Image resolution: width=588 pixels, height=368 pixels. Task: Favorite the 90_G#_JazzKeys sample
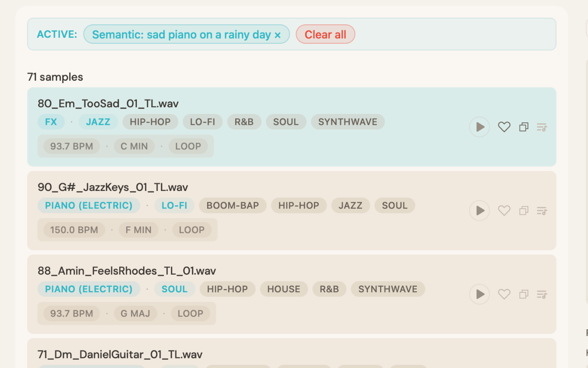[504, 210]
